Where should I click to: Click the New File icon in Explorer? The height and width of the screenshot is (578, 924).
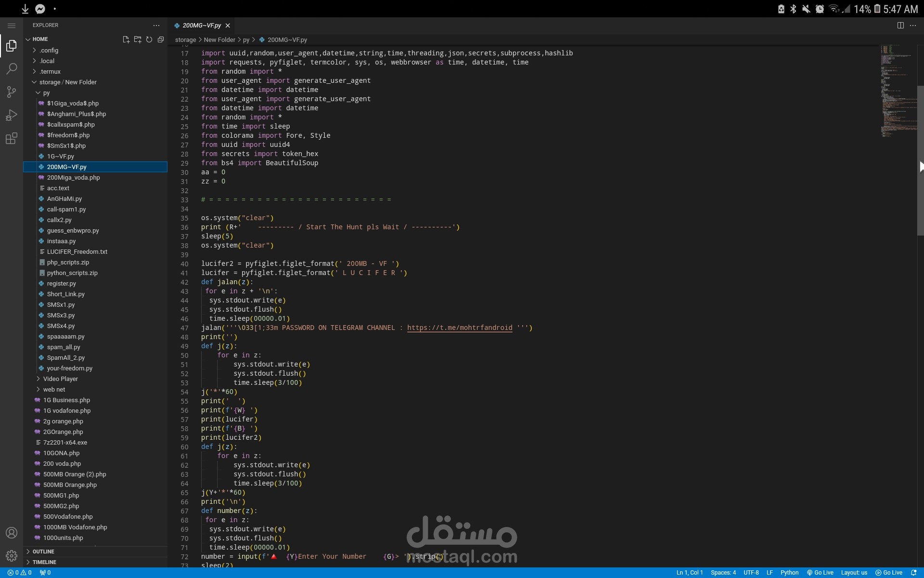pyautogui.click(x=126, y=39)
